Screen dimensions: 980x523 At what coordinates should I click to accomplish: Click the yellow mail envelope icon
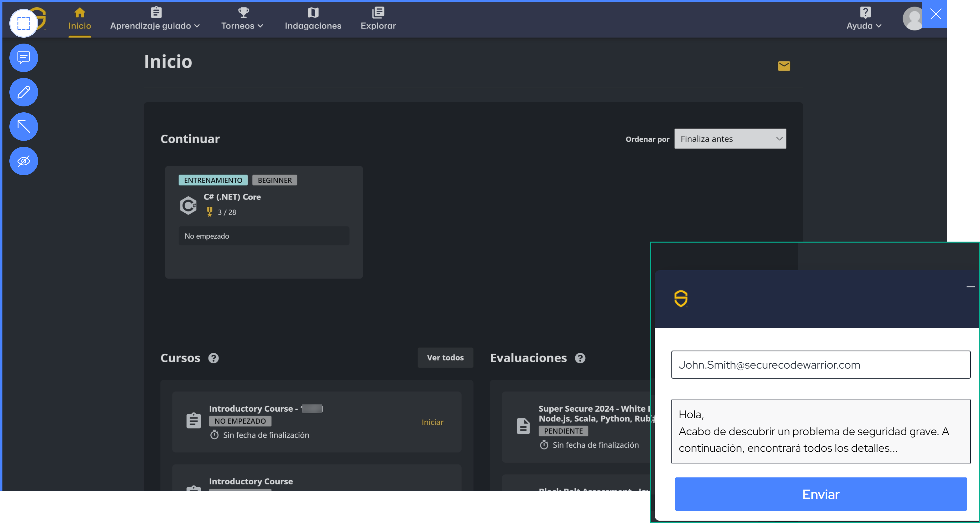tap(784, 66)
